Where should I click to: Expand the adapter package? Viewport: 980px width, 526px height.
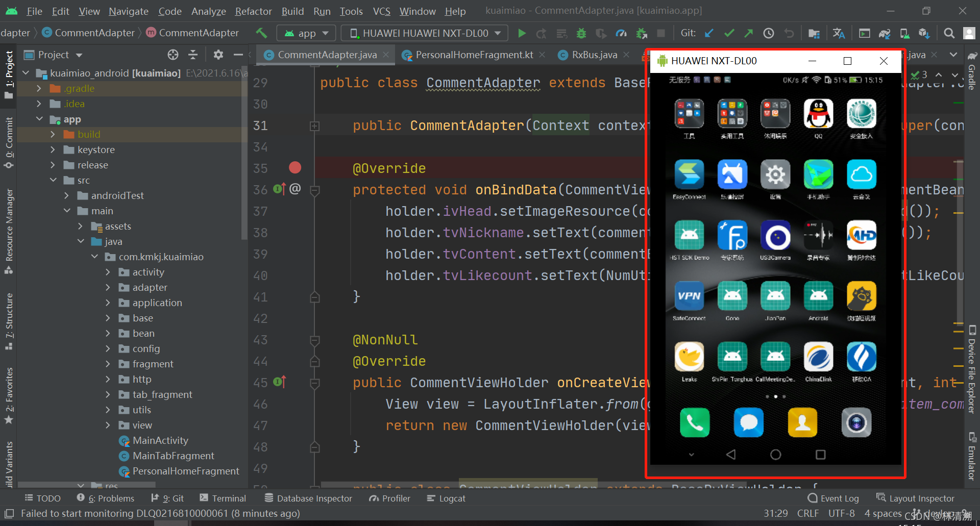108,287
